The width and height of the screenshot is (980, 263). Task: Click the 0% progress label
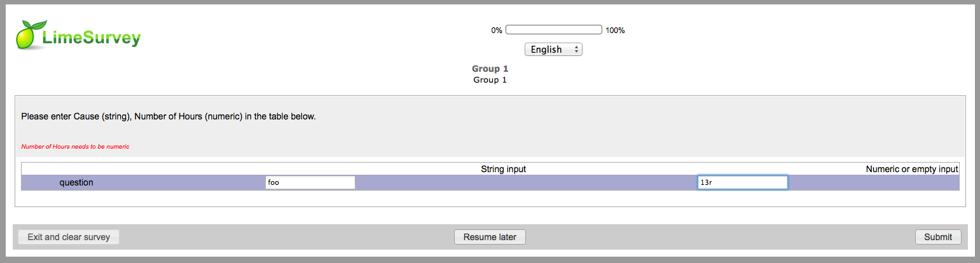click(x=497, y=30)
